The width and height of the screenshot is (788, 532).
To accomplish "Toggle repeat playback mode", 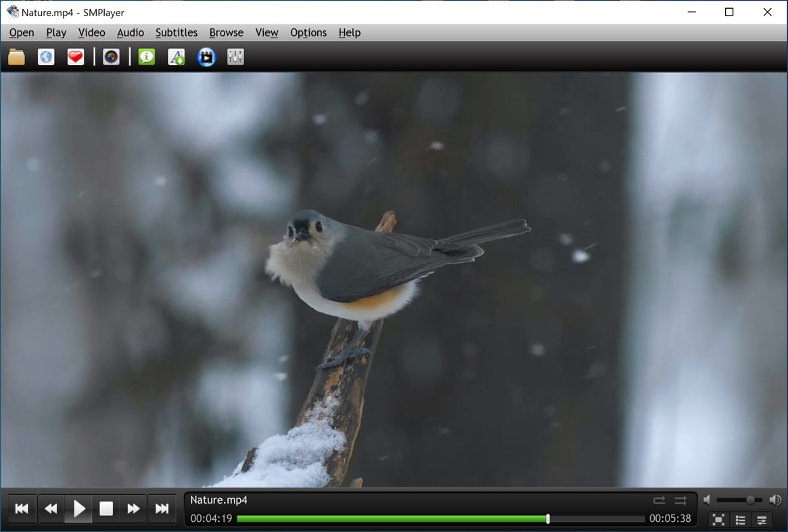I will 659,500.
